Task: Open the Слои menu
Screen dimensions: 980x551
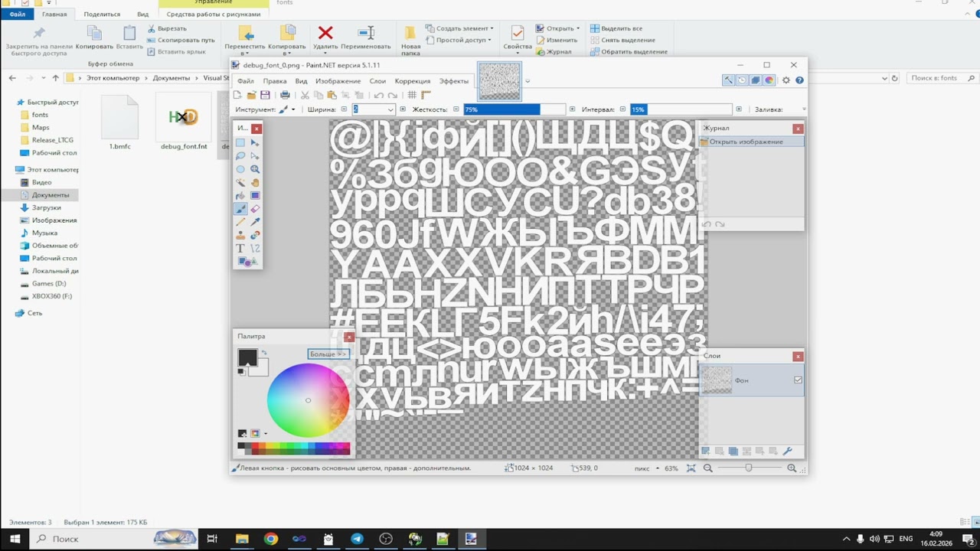Action: point(377,81)
